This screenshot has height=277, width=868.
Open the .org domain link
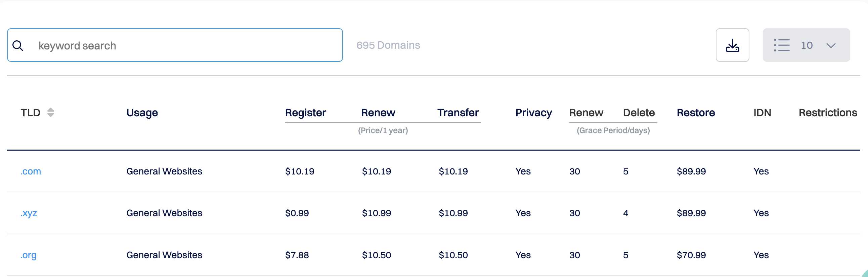point(28,255)
